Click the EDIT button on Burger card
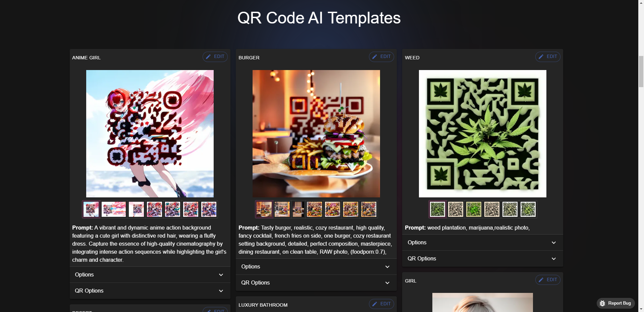The image size is (644, 312). (x=381, y=57)
